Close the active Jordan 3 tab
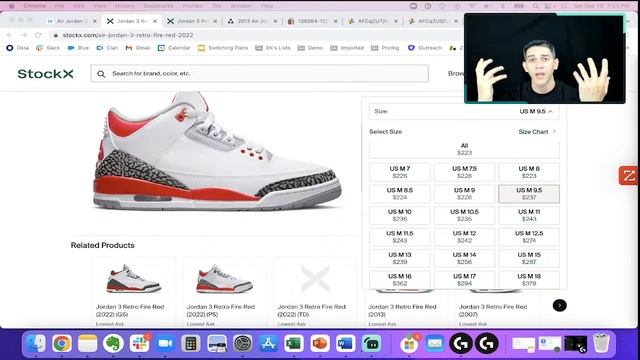 (x=155, y=21)
